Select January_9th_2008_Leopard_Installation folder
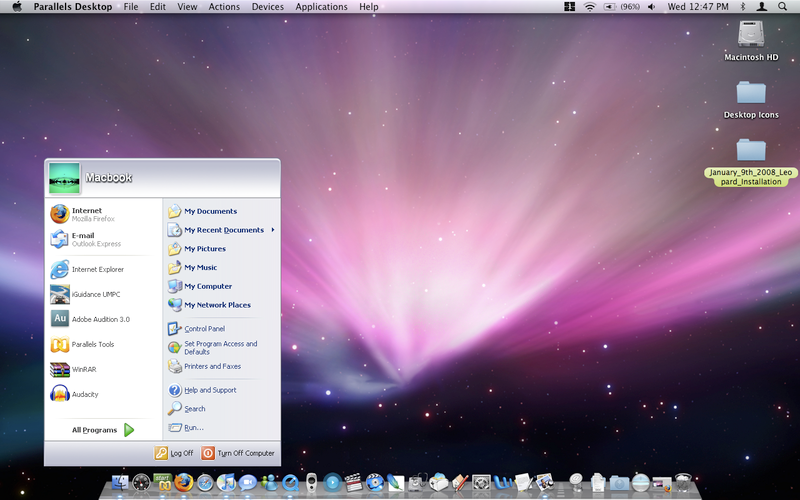Viewport: 800px width, 500px height. pos(751,162)
